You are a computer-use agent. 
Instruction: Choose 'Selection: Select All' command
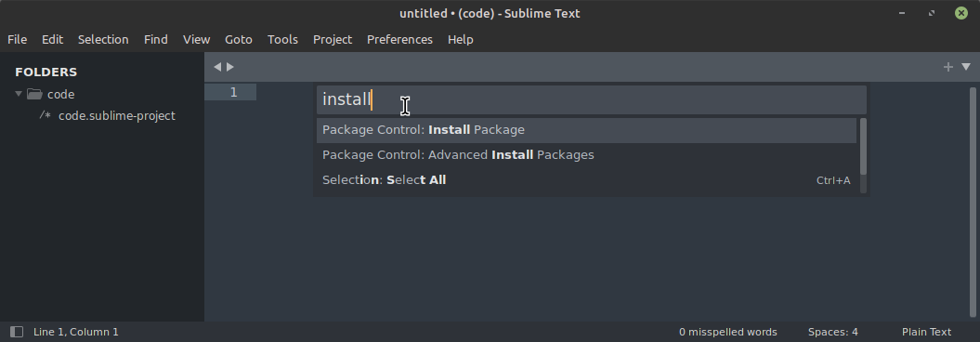click(586, 180)
